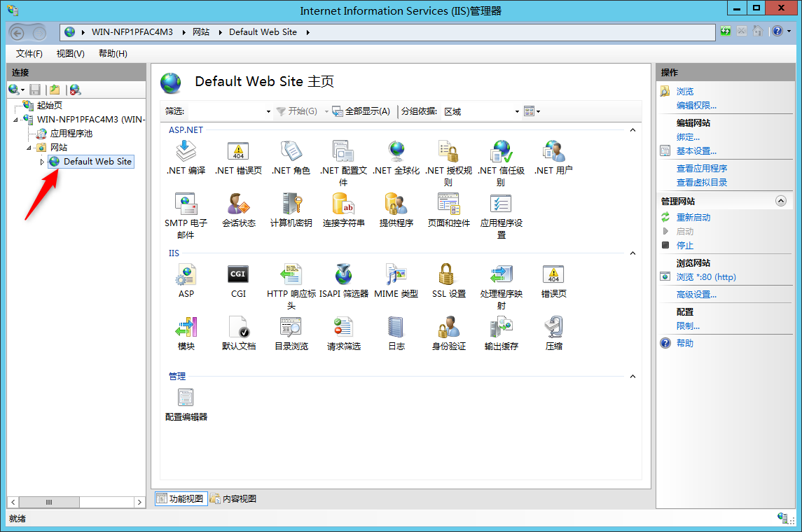Stop the website via 停止

[685, 246]
